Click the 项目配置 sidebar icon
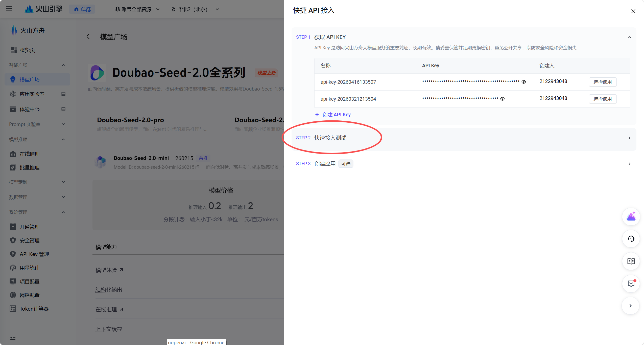Image resolution: width=644 pixels, height=345 pixels. point(13,281)
